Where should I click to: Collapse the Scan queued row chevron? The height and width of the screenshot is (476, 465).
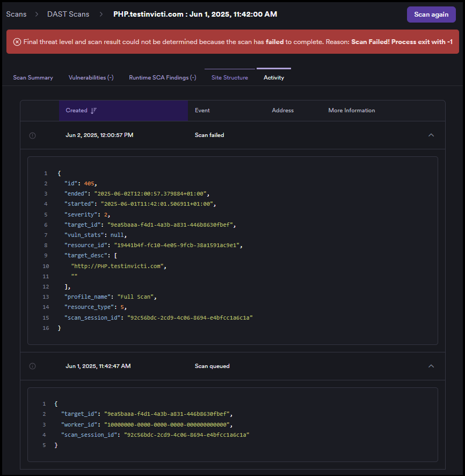tap(431, 366)
